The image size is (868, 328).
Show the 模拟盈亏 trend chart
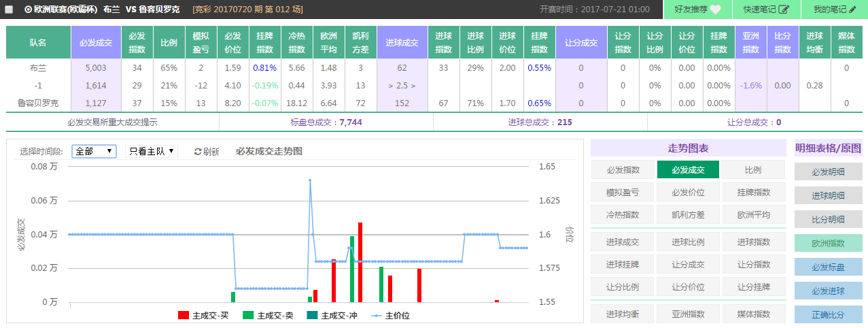click(623, 193)
